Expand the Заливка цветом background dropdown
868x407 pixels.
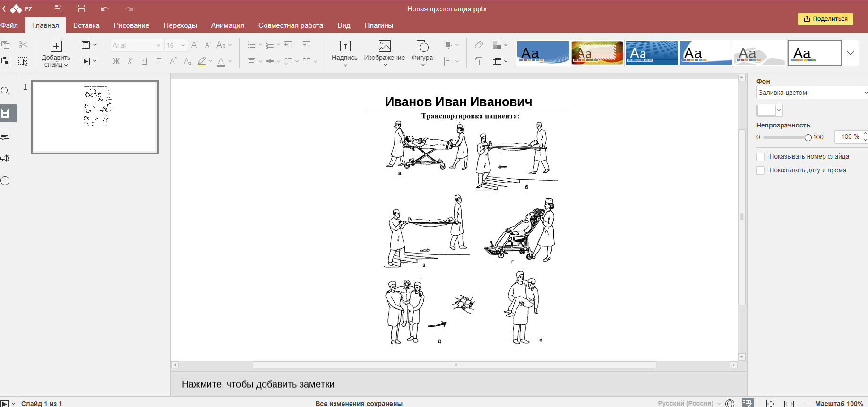click(x=812, y=93)
